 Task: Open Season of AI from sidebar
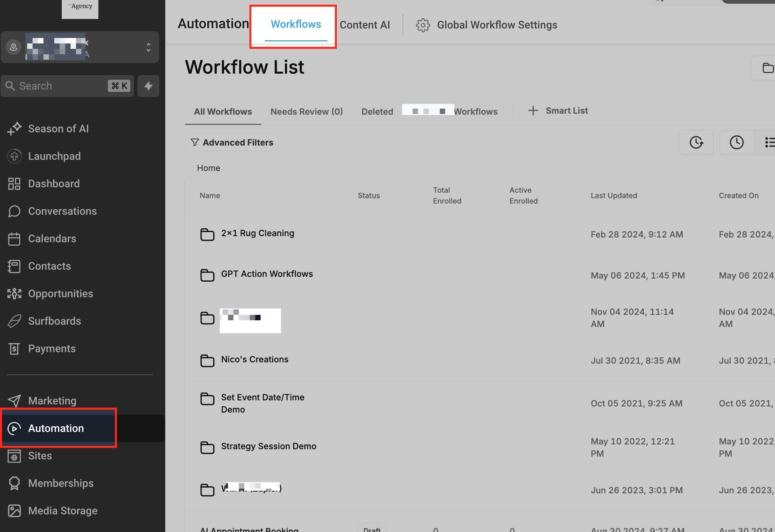[58, 129]
